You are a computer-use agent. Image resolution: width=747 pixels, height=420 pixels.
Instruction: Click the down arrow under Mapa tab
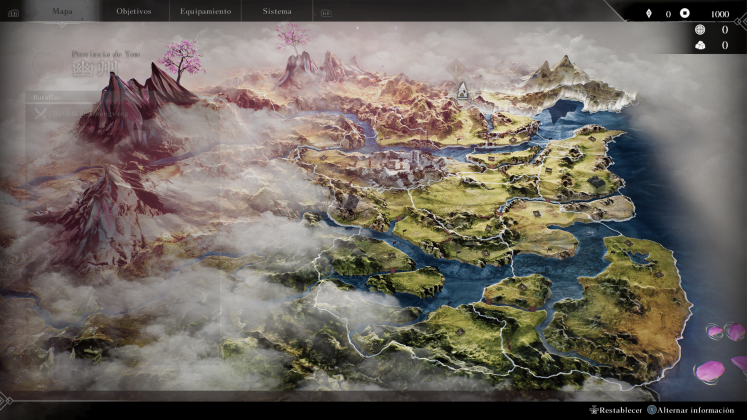click(63, 25)
